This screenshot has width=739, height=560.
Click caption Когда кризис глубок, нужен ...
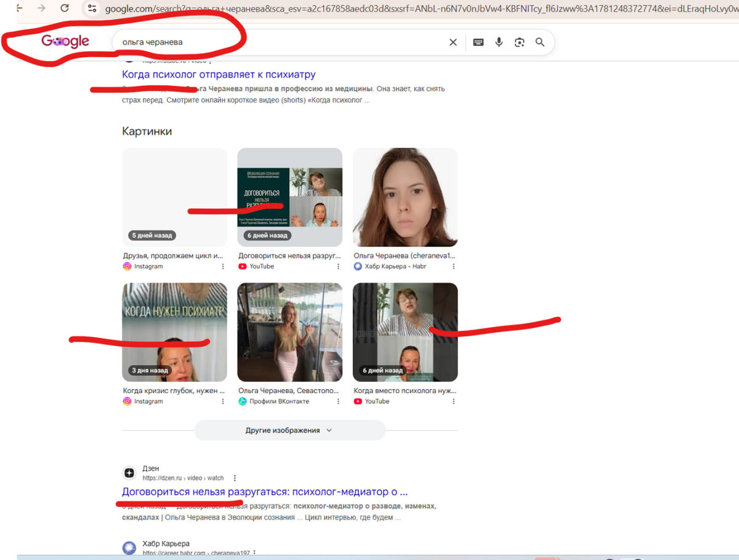(x=174, y=391)
